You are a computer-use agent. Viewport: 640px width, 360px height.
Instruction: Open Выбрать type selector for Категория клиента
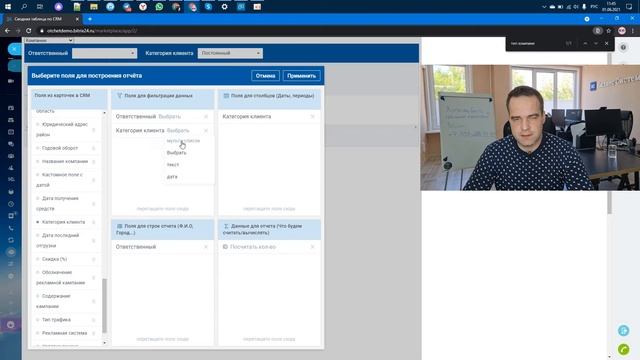(x=178, y=131)
